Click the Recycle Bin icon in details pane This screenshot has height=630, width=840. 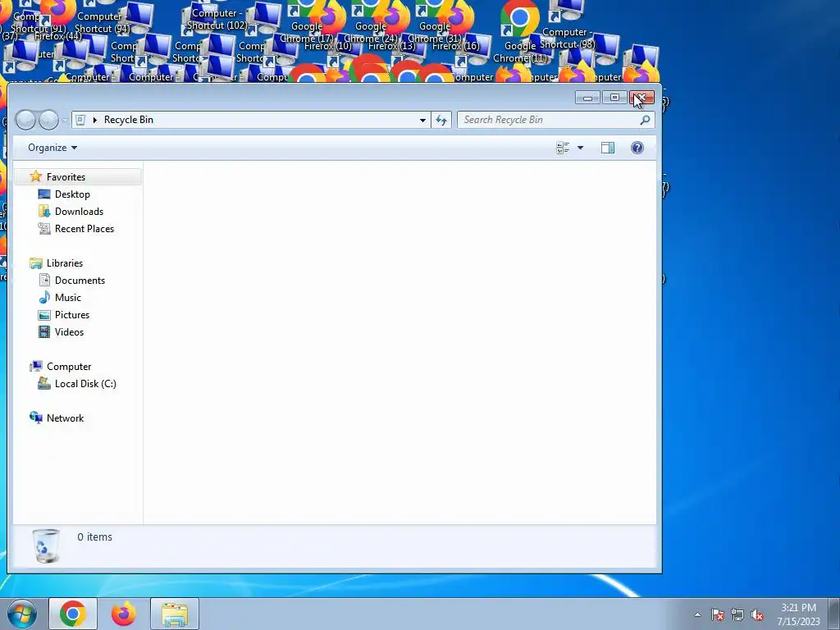pyautogui.click(x=46, y=546)
